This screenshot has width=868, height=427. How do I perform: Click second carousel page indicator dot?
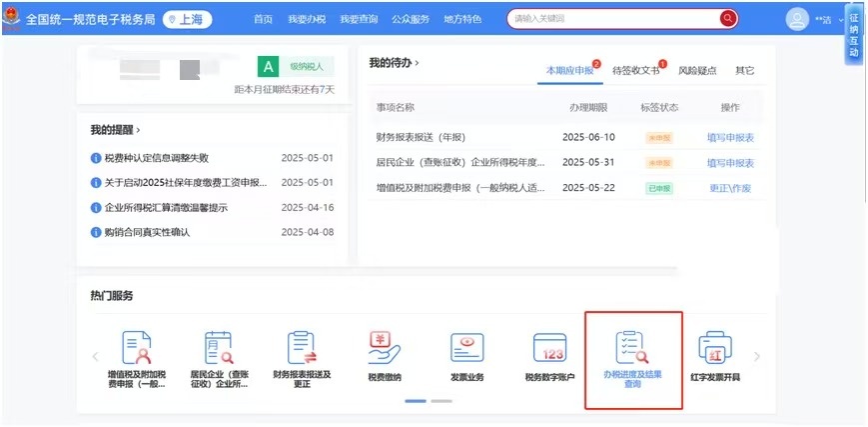[x=441, y=401]
